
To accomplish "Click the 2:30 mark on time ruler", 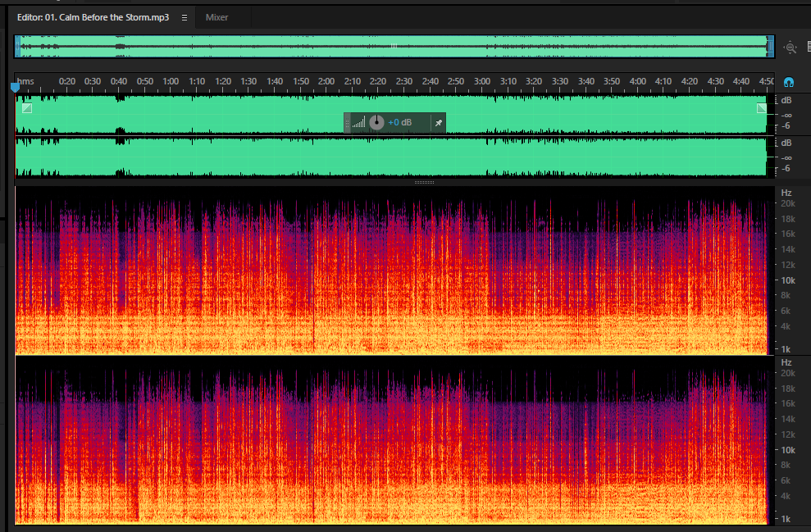I will coord(404,81).
